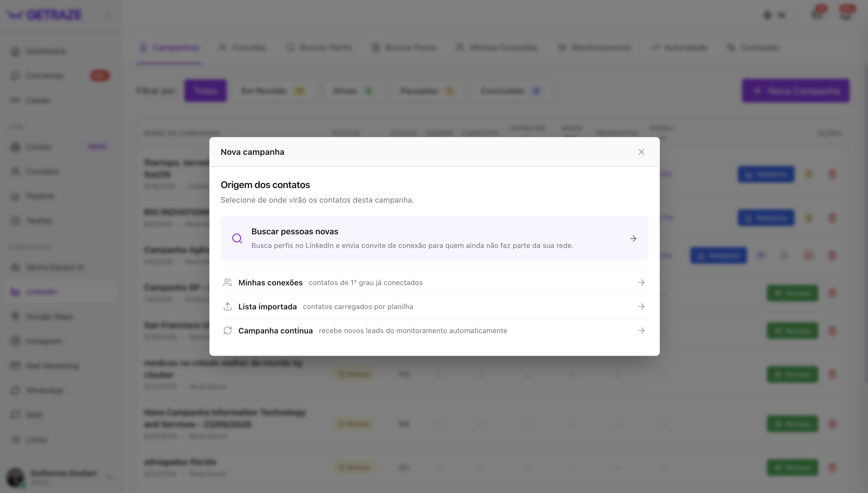
Task: Click the 'Nova campanha' dialog title
Action: point(253,152)
